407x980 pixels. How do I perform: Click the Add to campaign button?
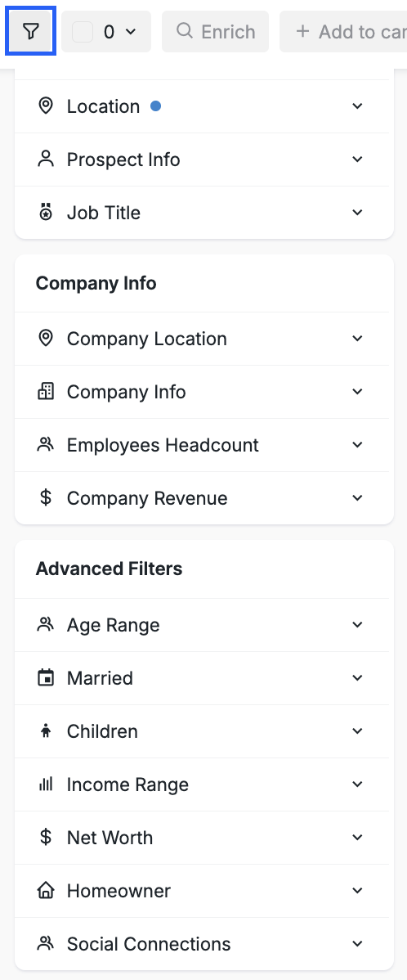[x=343, y=31]
